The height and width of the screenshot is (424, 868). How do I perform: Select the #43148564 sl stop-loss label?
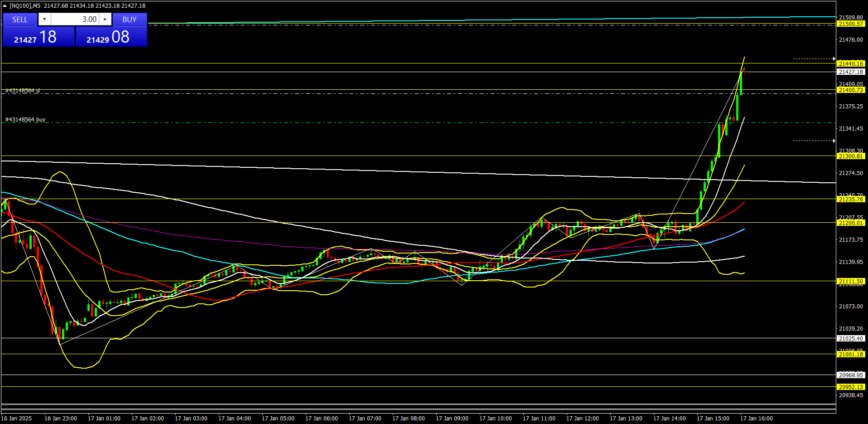23,91
